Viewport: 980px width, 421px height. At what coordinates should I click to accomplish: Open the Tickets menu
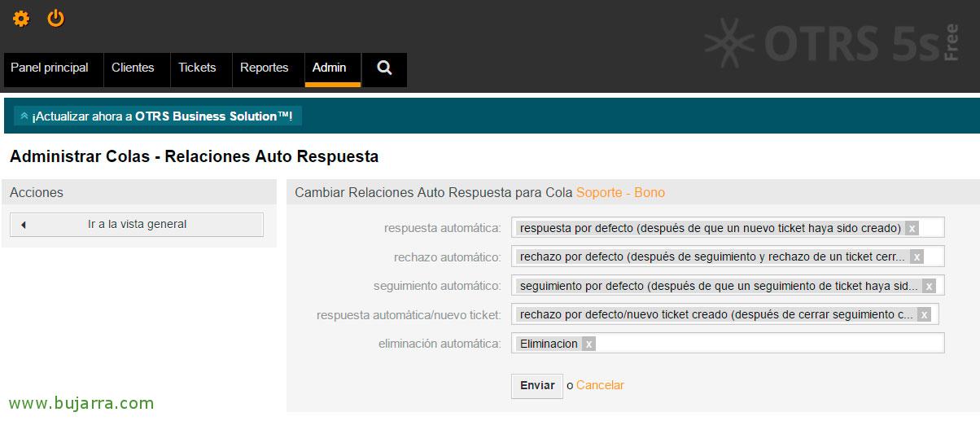(x=197, y=68)
